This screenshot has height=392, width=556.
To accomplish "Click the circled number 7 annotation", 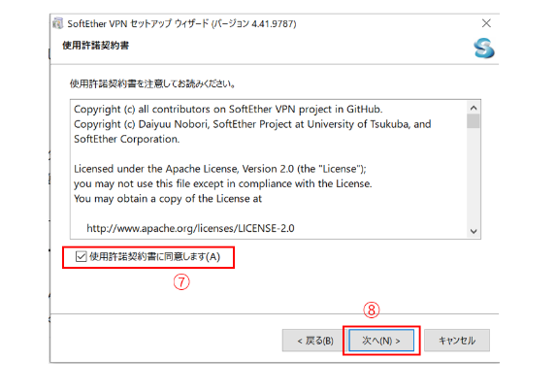I will (181, 282).
